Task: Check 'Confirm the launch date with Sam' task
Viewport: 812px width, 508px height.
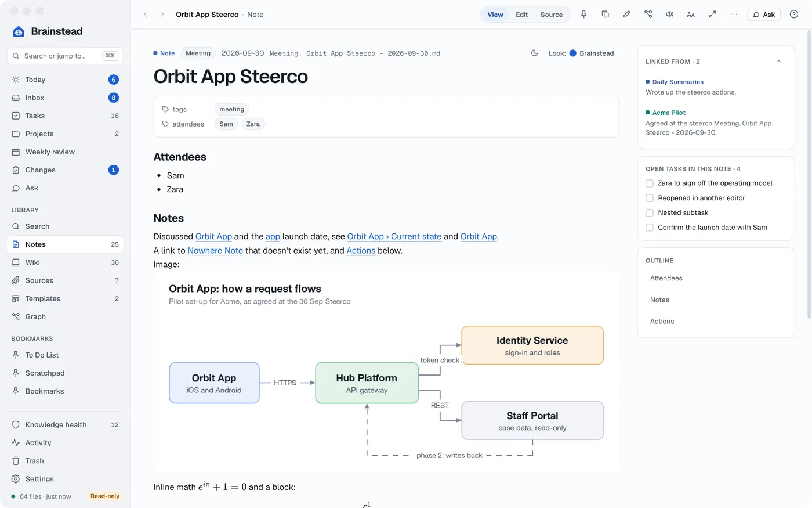Action: pos(650,228)
